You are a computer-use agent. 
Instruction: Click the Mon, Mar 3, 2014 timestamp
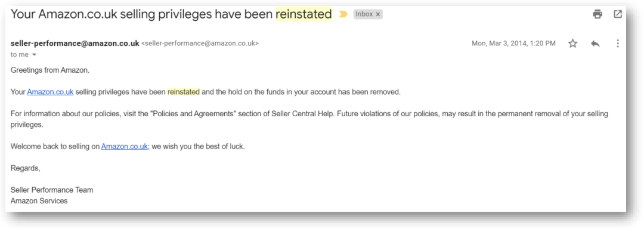click(x=513, y=44)
